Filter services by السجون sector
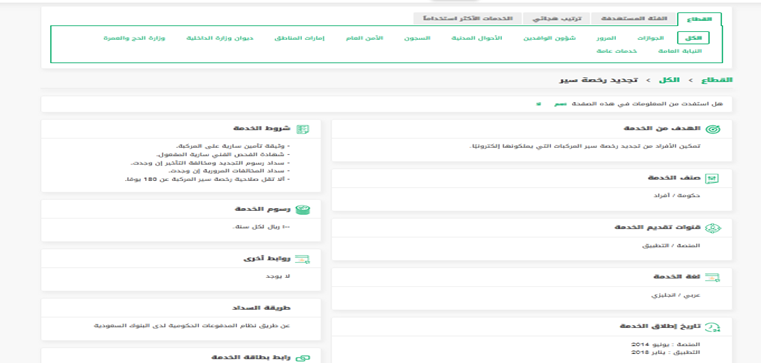 [x=417, y=38]
